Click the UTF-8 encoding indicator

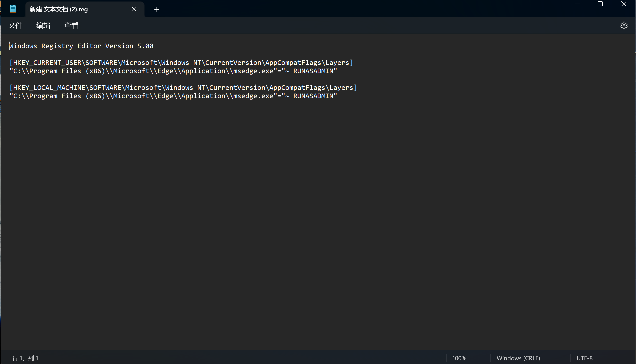[584, 358]
